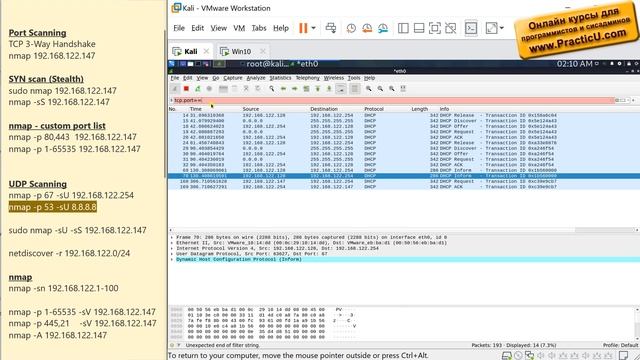Screen dimensions: 640x360
Task: Click the stretch guest display icon
Action: (x=491, y=28)
